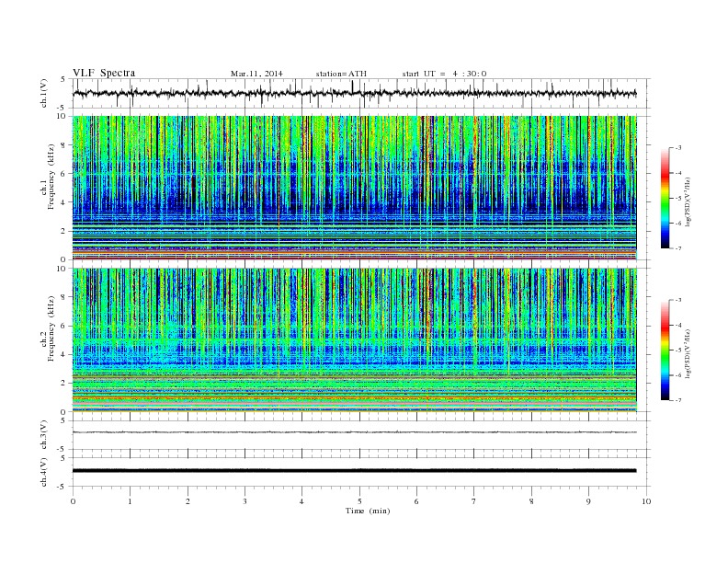Click the 'start UT = 4 :30: 0' text
728x563 pixels.
click(x=444, y=74)
